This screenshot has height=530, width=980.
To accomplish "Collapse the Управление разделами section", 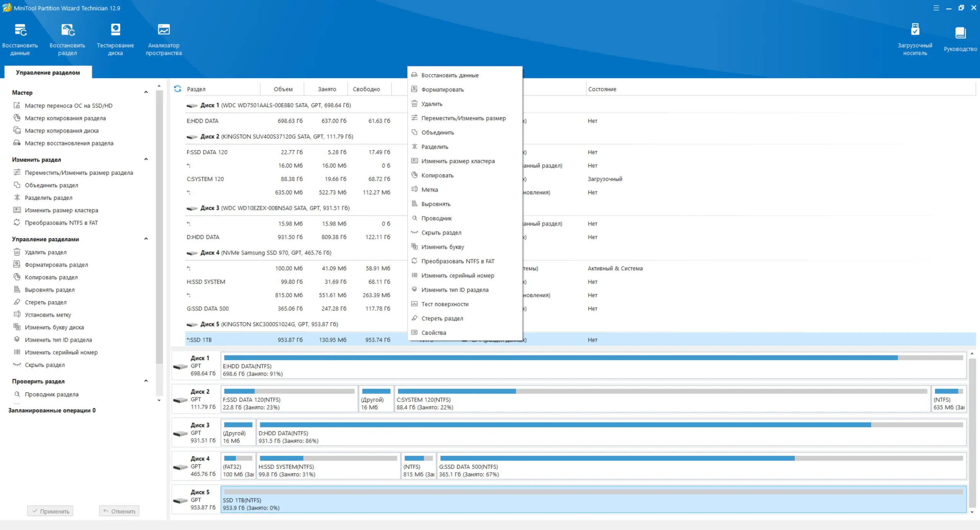I will [146, 239].
